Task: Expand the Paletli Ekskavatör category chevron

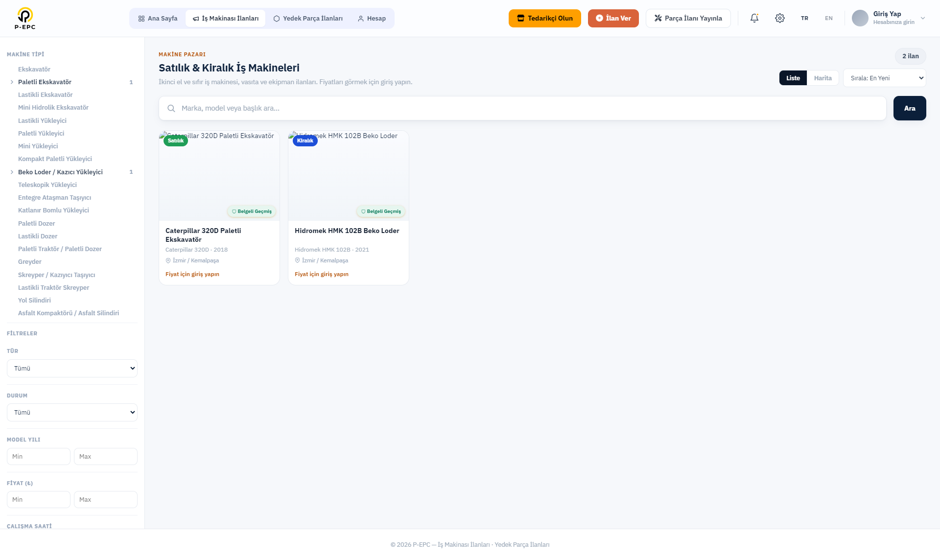Action: point(12,82)
